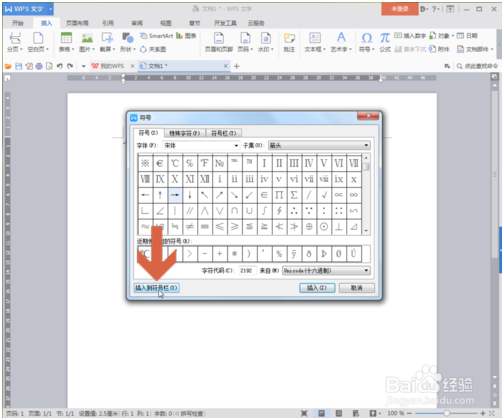Insert a 文本框 text box icon

315,38
